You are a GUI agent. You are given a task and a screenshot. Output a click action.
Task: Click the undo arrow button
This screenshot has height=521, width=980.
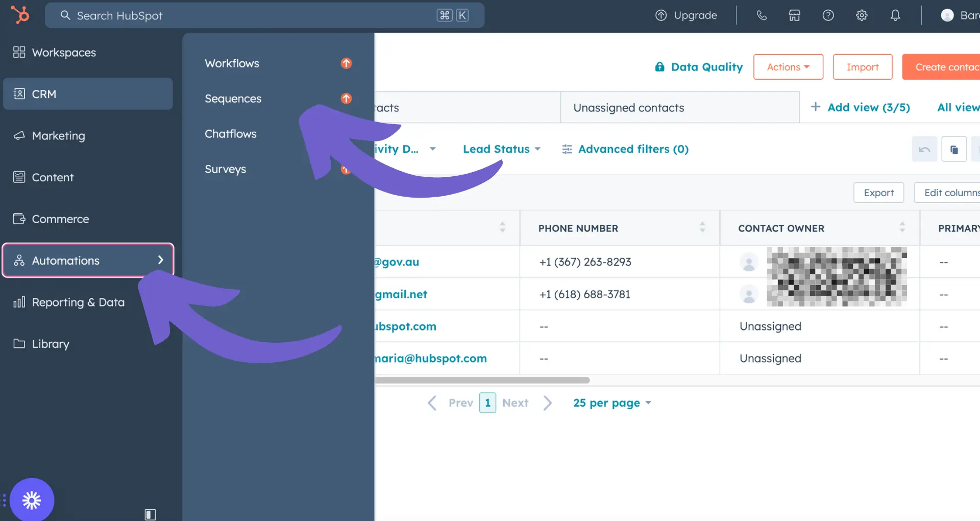924,149
